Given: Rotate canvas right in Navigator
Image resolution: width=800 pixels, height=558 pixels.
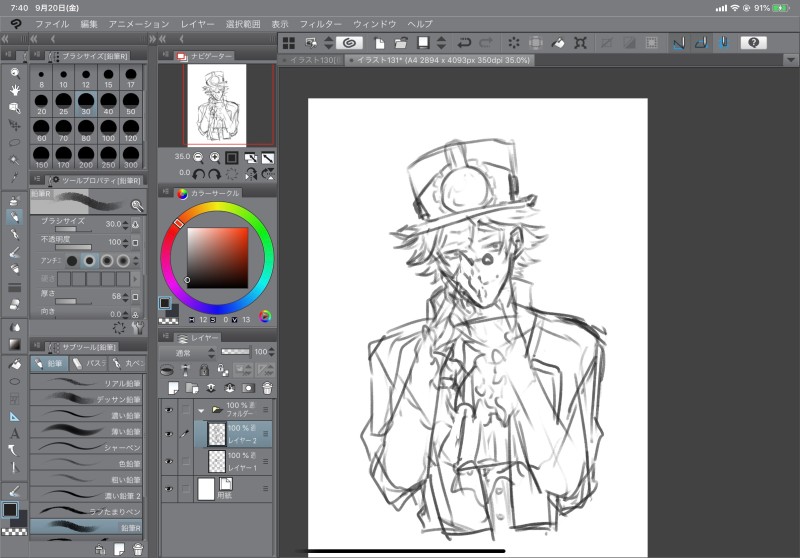Looking at the screenshot, I should 215,174.
